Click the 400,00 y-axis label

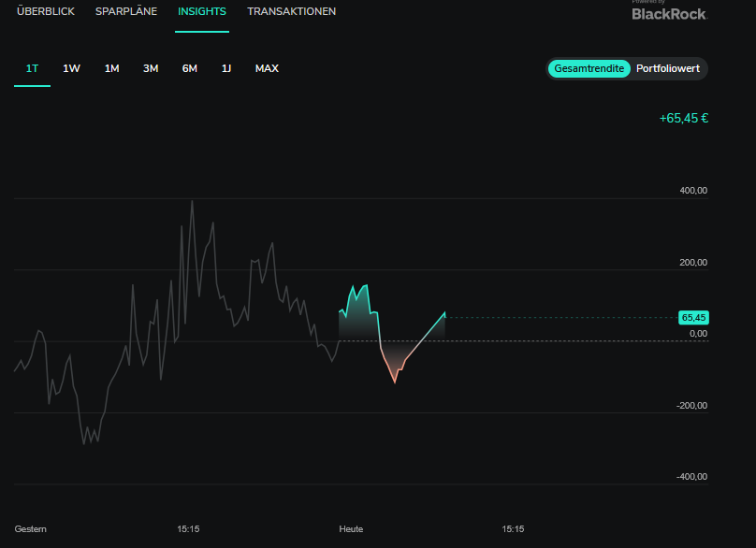click(x=693, y=191)
